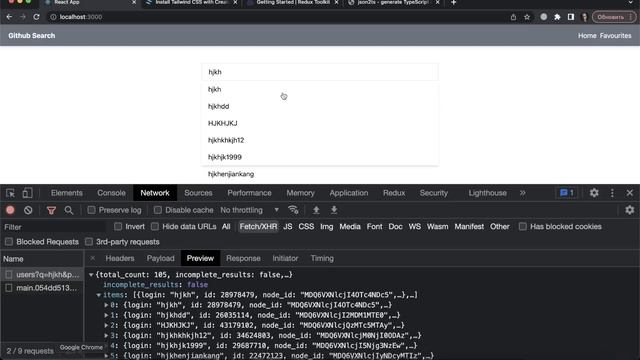The width and height of the screenshot is (640, 360).
Task: Open the issues counter badge
Action: click(567, 193)
